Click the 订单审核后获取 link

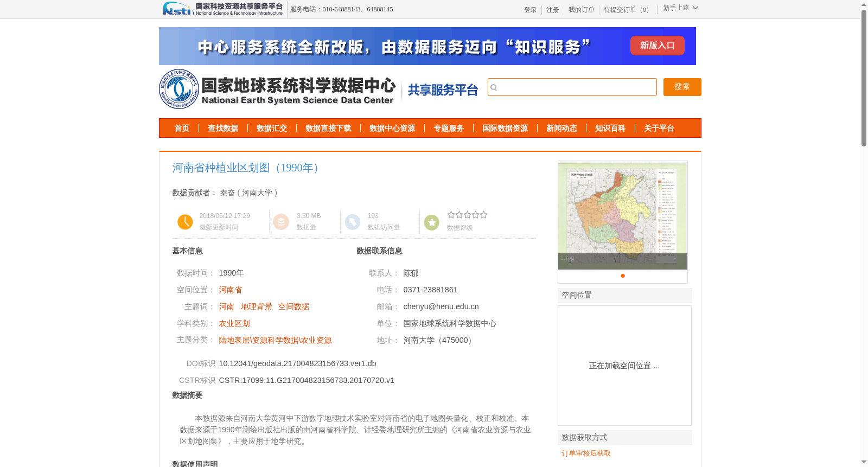[x=586, y=453]
